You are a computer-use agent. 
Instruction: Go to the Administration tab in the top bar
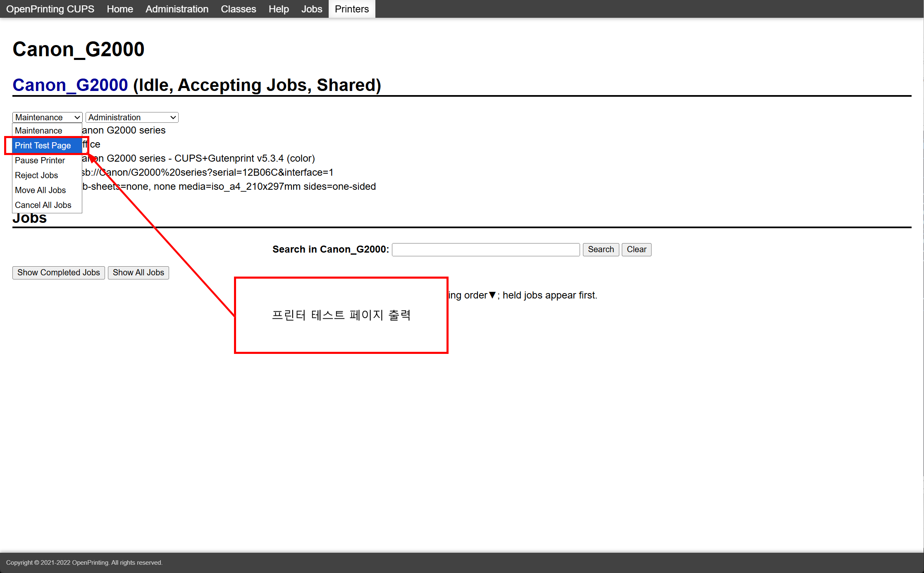click(177, 9)
